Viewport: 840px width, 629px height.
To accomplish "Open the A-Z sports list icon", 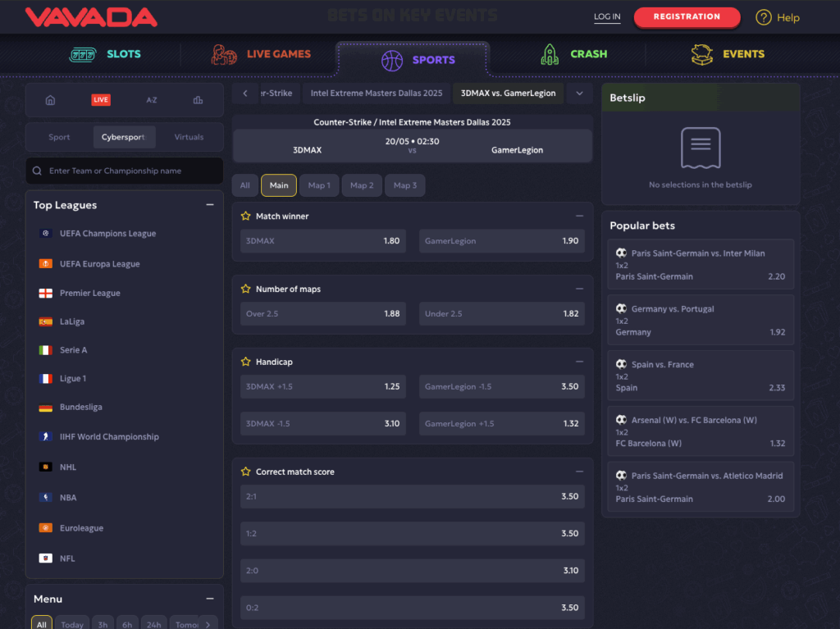I will pyautogui.click(x=151, y=99).
